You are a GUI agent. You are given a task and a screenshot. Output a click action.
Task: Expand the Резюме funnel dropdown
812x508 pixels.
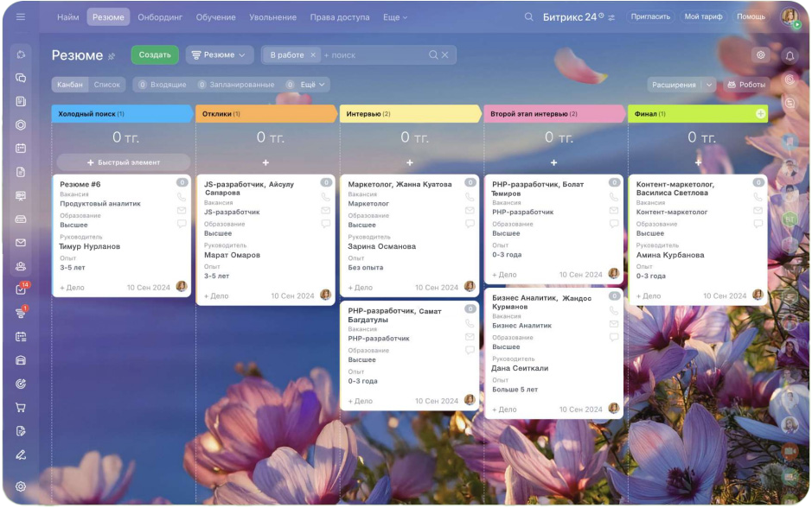(x=219, y=55)
